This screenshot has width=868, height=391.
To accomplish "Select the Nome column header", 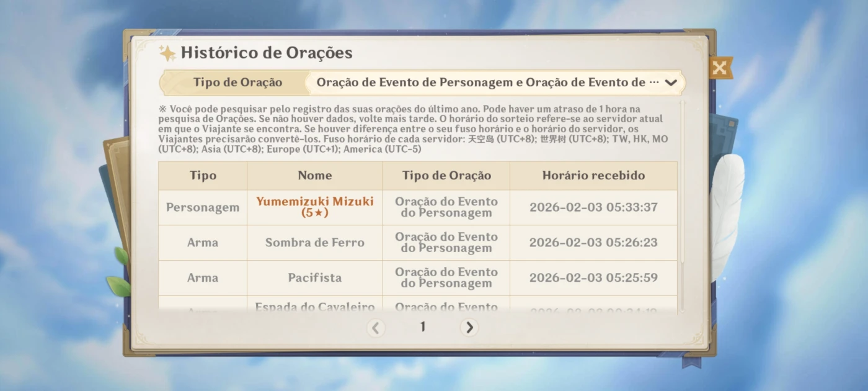I will [x=314, y=176].
